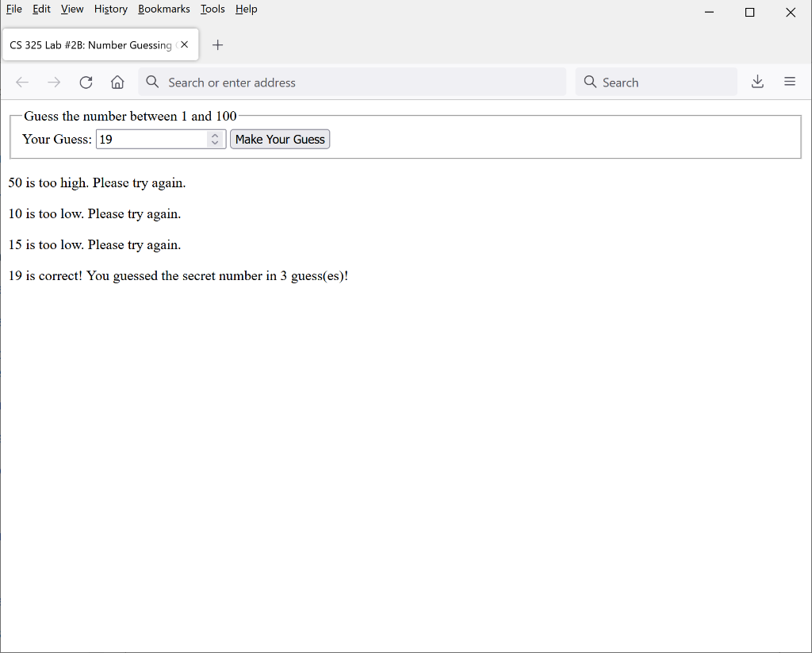
Task: Reload the current page
Action: click(86, 82)
